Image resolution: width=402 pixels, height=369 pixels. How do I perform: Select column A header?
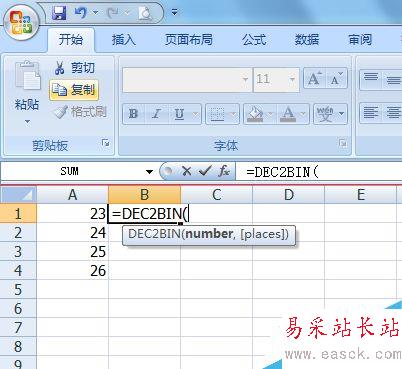(72, 195)
